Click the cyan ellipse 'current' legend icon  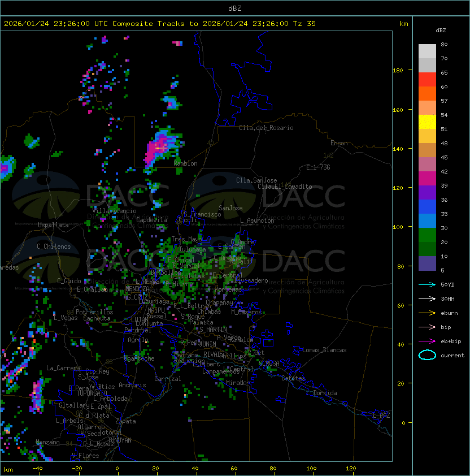(x=427, y=355)
